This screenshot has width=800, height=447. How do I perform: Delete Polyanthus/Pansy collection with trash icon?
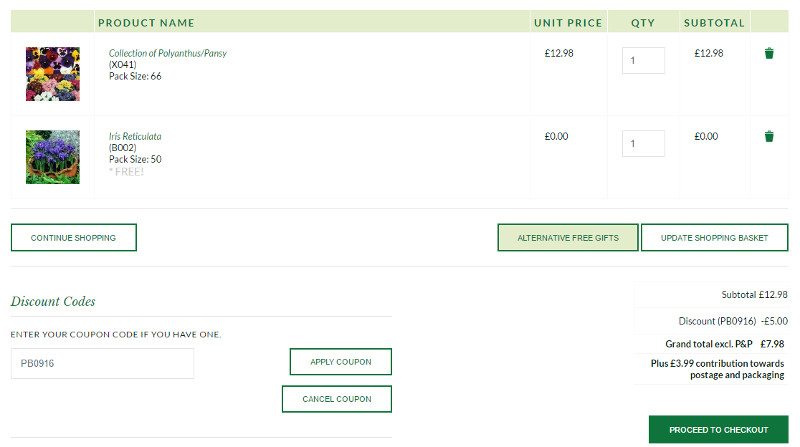pos(769,54)
